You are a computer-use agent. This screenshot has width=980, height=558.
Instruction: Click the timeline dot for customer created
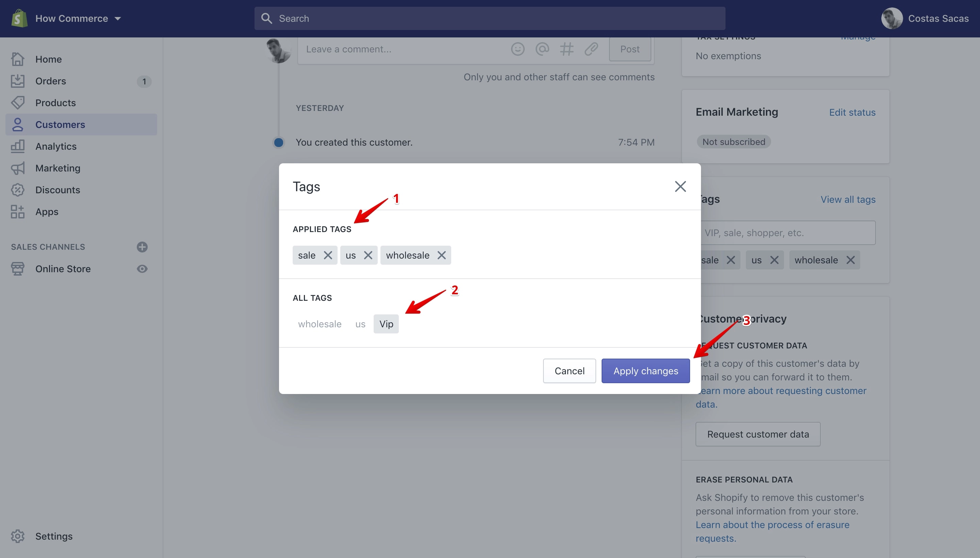tap(279, 143)
